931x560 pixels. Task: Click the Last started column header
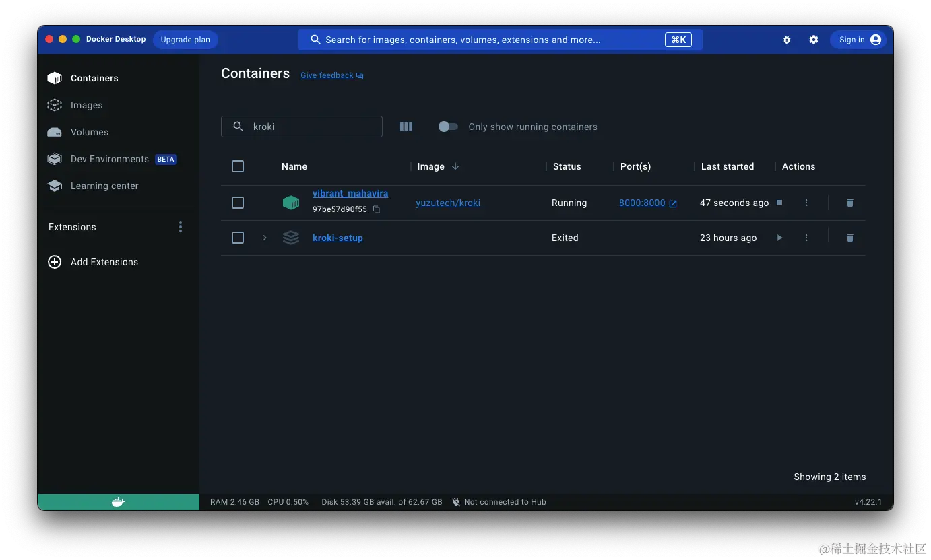(728, 166)
